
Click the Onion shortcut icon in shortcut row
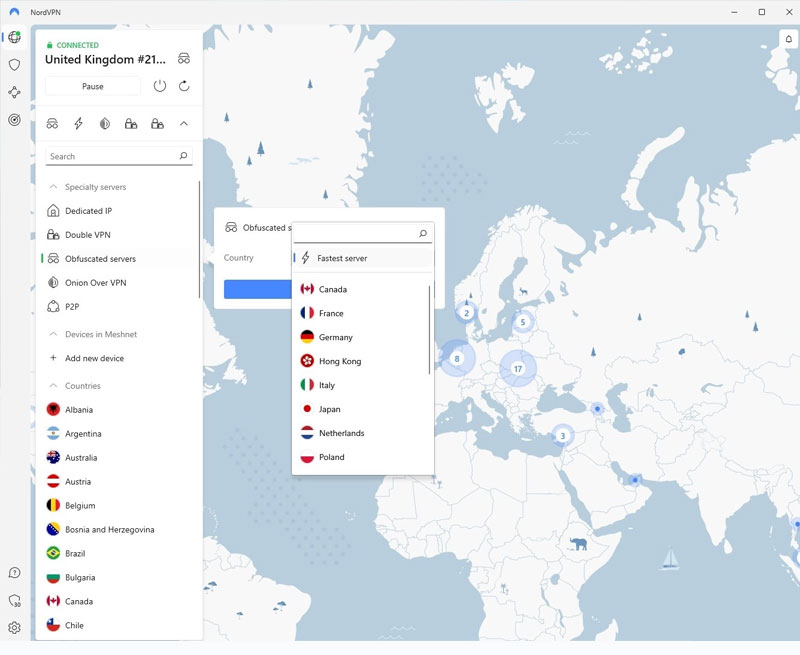pos(105,123)
